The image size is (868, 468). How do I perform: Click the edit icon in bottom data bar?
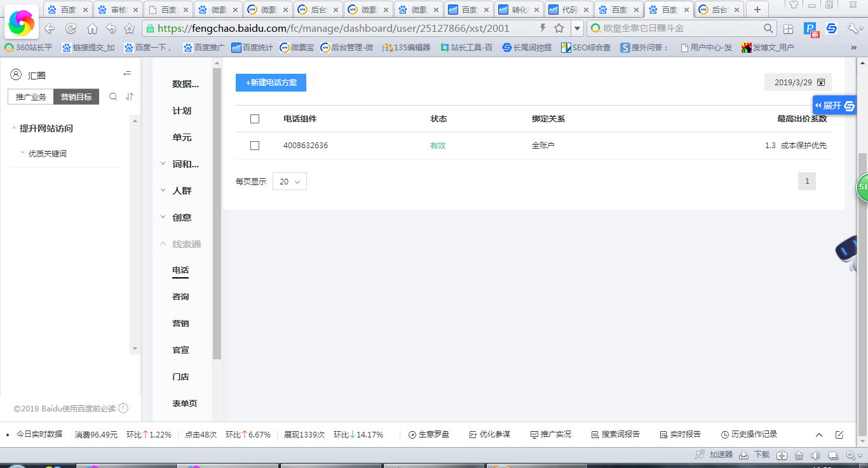(839, 435)
